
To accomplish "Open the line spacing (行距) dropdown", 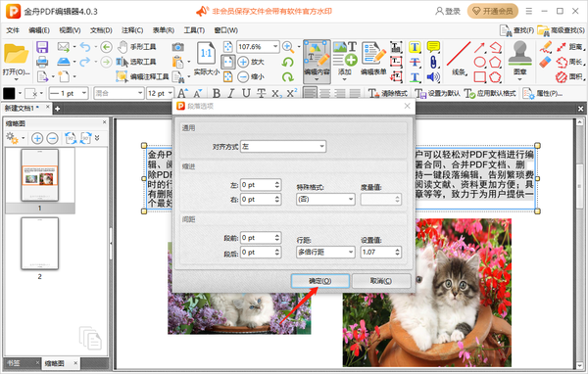I will [x=324, y=253].
